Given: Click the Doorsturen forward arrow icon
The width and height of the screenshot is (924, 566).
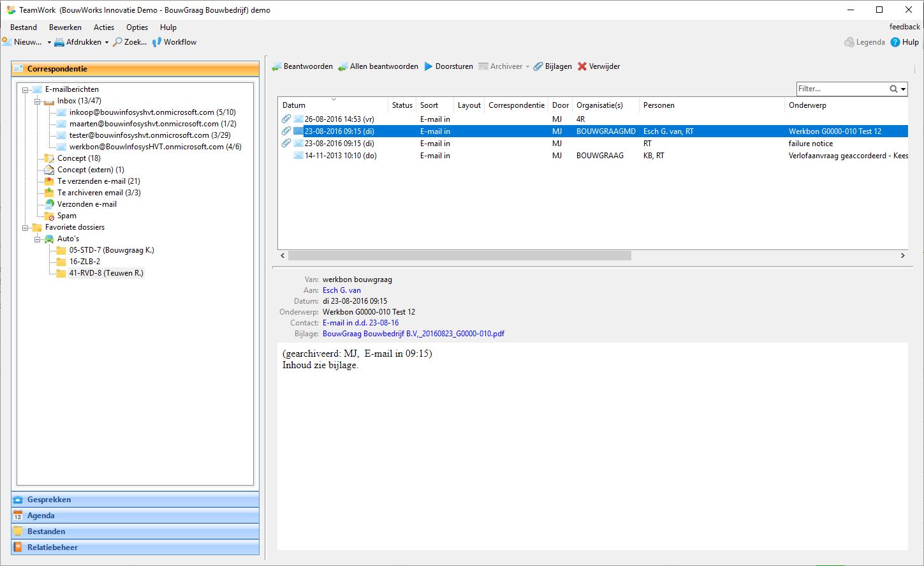Looking at the screenshot, I should pos(429,66).
